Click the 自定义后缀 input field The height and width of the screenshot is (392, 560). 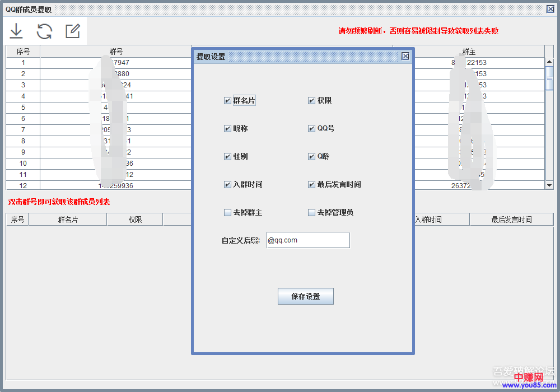click(x=308, y=240)
